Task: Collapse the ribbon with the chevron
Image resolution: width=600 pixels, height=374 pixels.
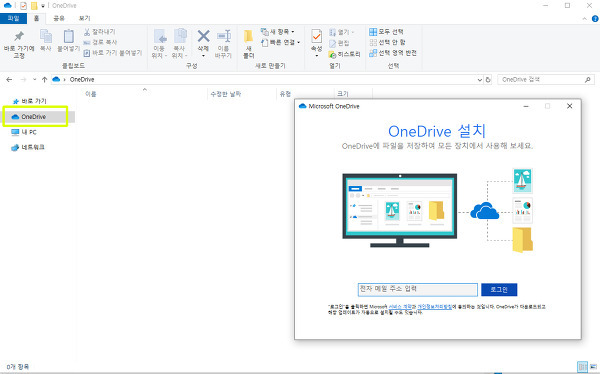Action: pyautogui.click(x=584, y=18)
